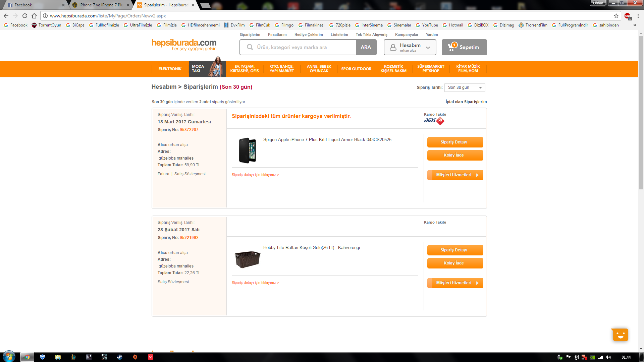This screenshot has height=362, width=644.
Task: Open the Sipariş Tarihi Son 30 gün dropdown
Action: point(465,87)
